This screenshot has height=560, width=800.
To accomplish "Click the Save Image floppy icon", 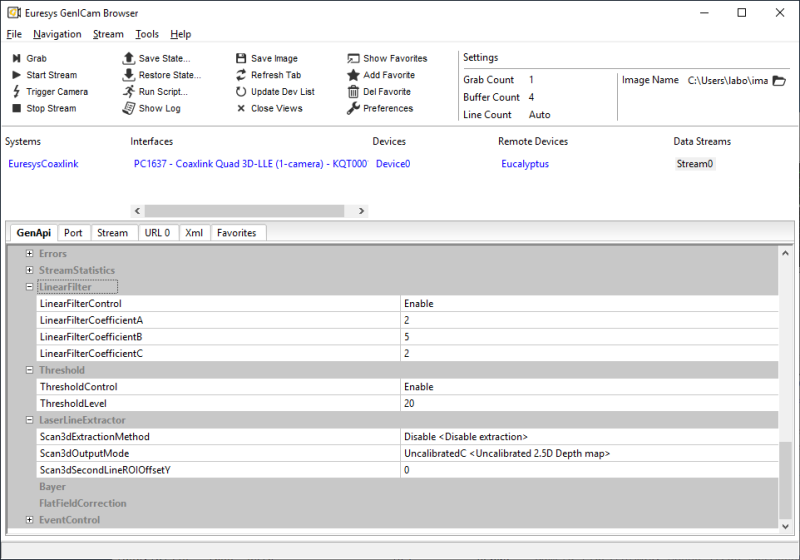I will (241, 58).
